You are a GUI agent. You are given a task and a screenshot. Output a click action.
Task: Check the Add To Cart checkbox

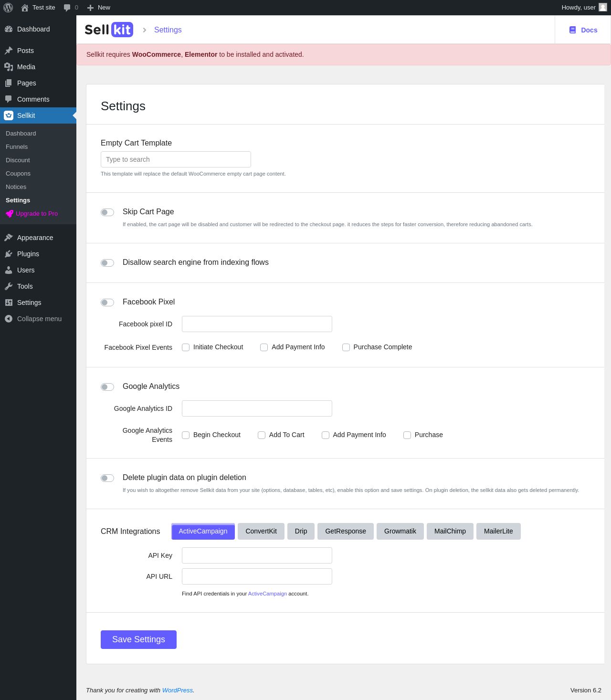click(x=262, y=435)
